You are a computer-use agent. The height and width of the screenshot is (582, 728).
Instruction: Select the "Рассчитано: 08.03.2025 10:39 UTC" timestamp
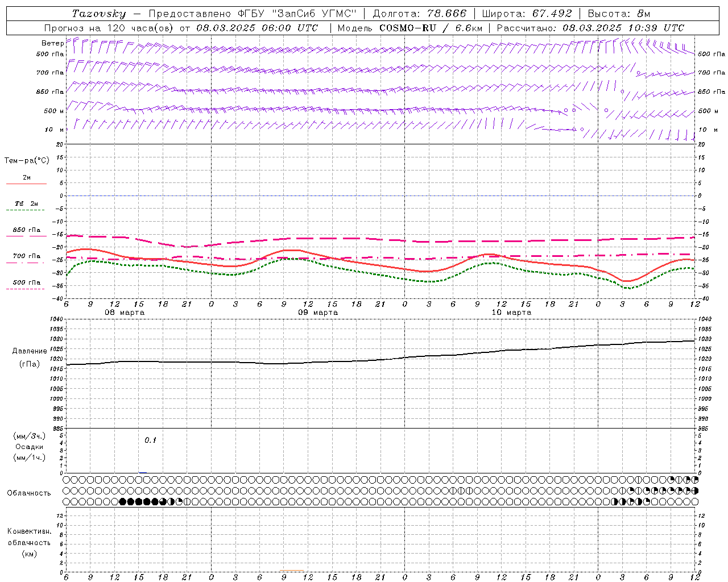coord(590,28)
